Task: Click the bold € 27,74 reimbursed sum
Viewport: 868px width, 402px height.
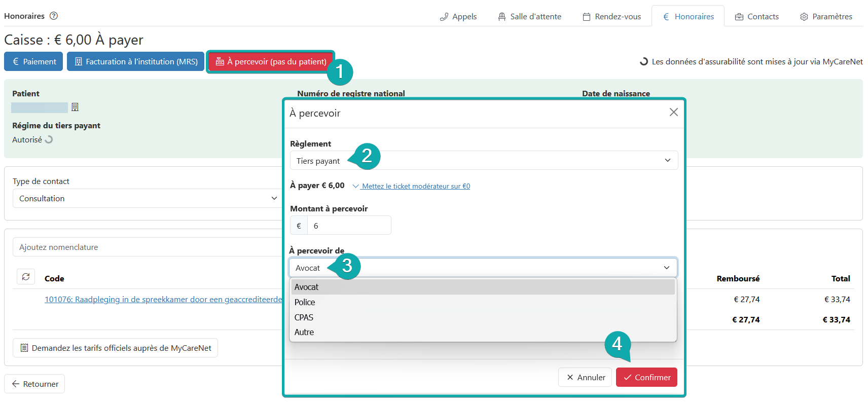Action: pos(746,319)
